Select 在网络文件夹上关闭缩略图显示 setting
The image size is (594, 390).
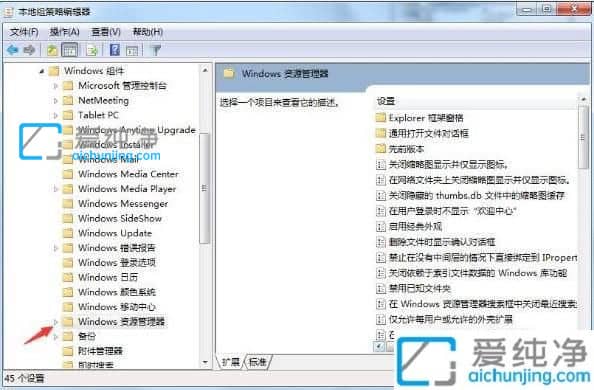479,180
